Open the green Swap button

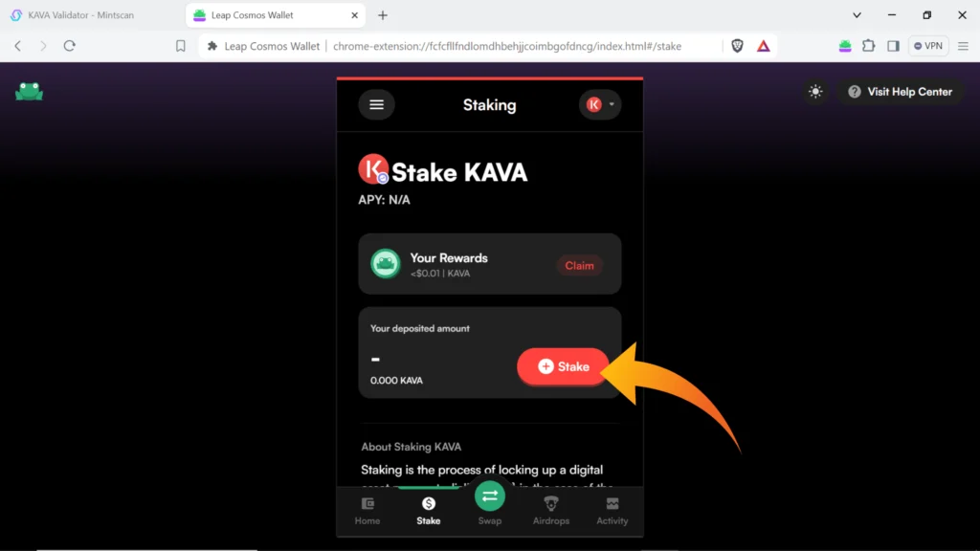point(490,496)
